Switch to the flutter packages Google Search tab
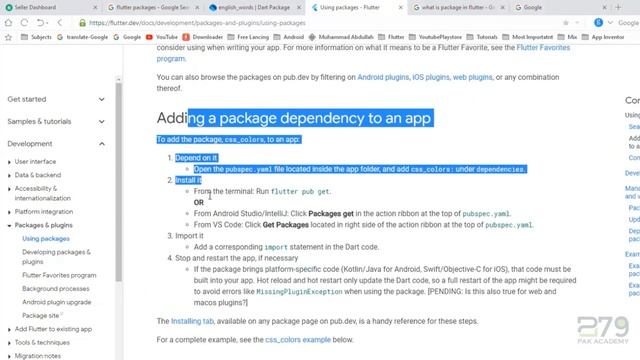This screenshot has width=640, height=360. (152, 7)
